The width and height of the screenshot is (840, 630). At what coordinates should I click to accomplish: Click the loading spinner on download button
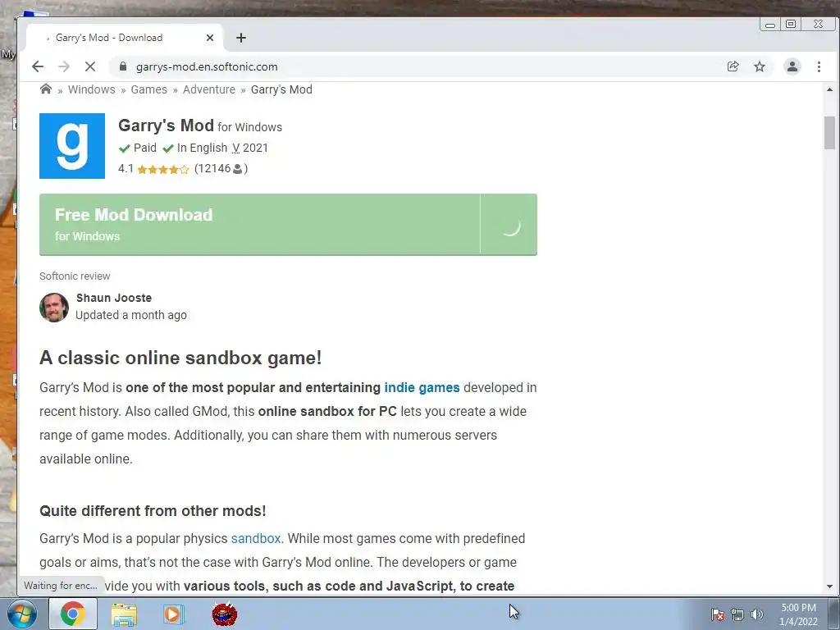(510, 226)
